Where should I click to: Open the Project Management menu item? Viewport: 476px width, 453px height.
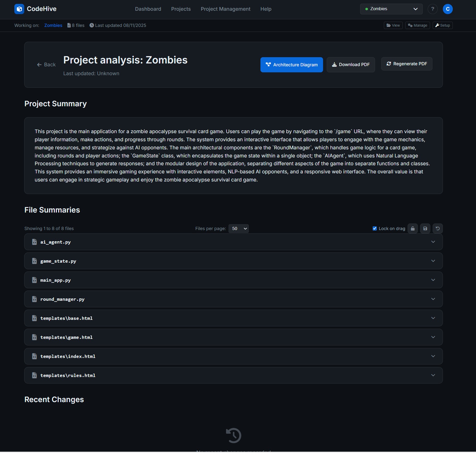coord(225,9)
